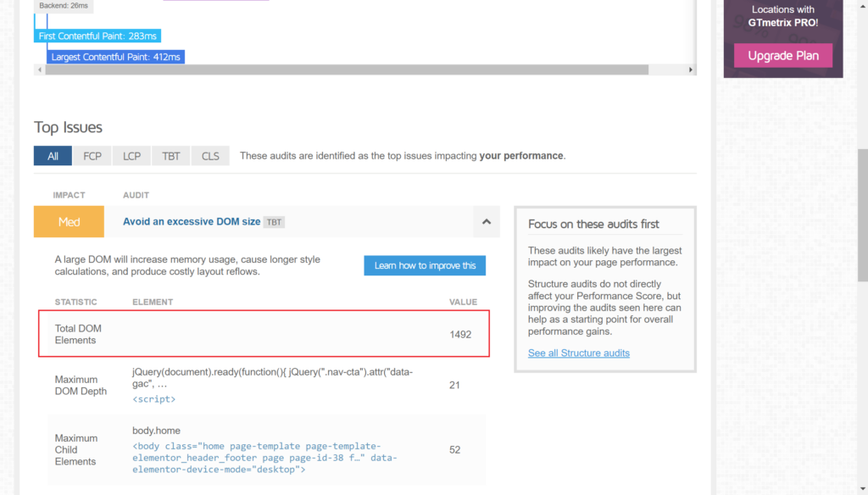868x495 pixels.
Task: Click the Learn how to improve this button
Action: (x=425, y=265)
